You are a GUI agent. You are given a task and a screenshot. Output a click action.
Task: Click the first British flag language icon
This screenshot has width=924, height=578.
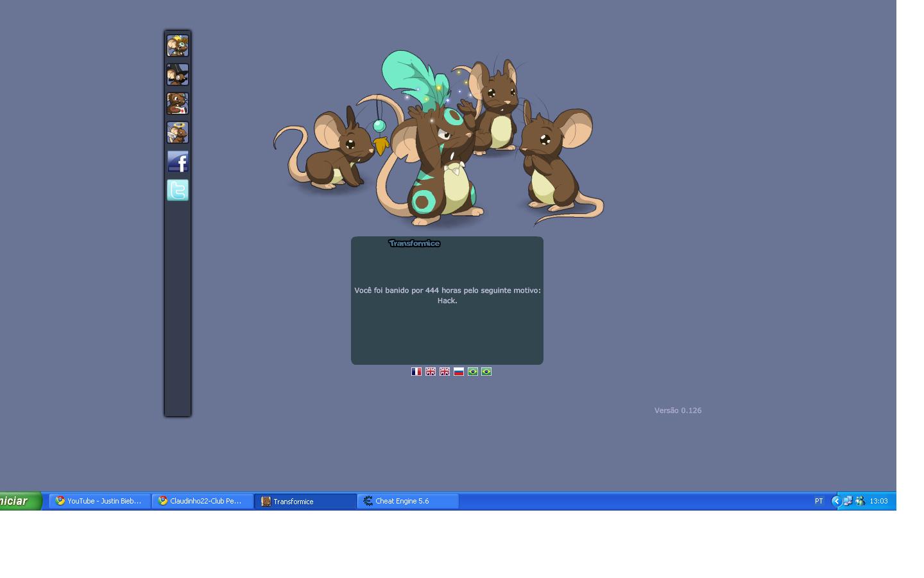pyautogui.click(x=430, y=371)
